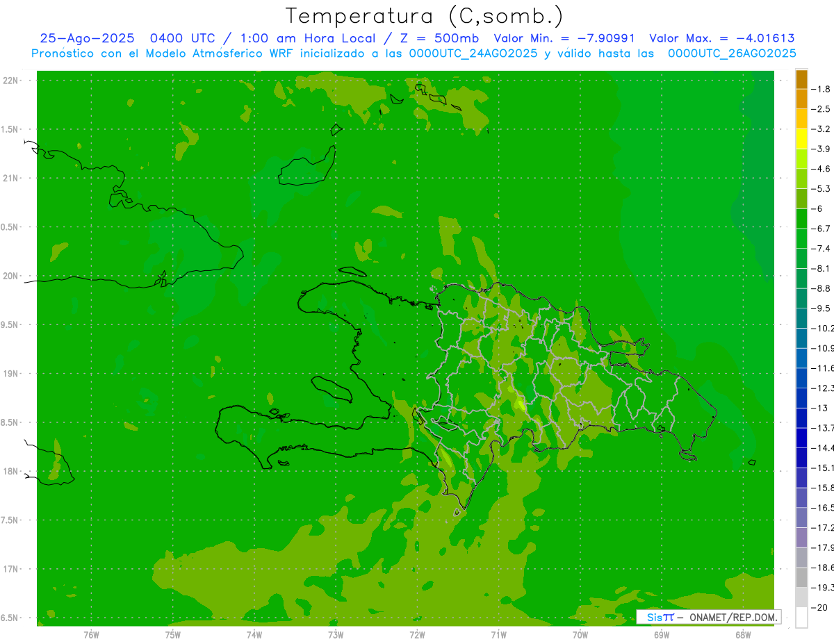Click the -15.8 color bar value
Viewport: 834px width, 644px height.
coord(822,488)
